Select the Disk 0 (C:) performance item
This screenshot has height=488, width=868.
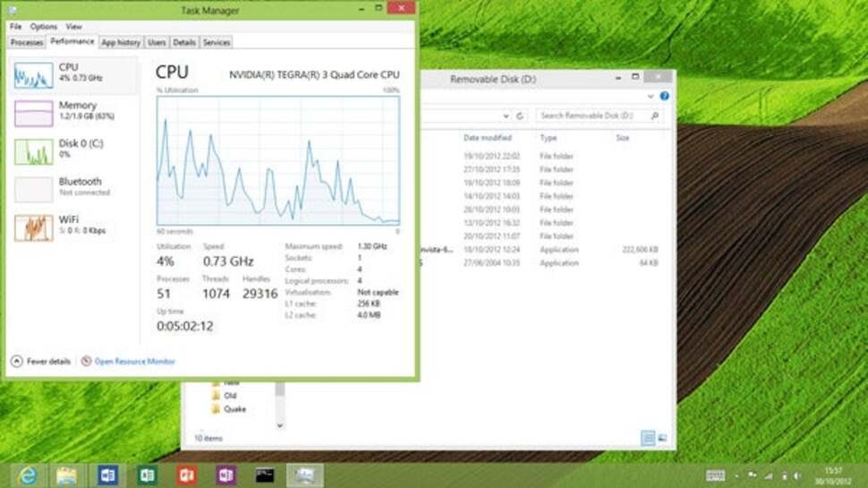pyautogui.click(x=73, y=150)
